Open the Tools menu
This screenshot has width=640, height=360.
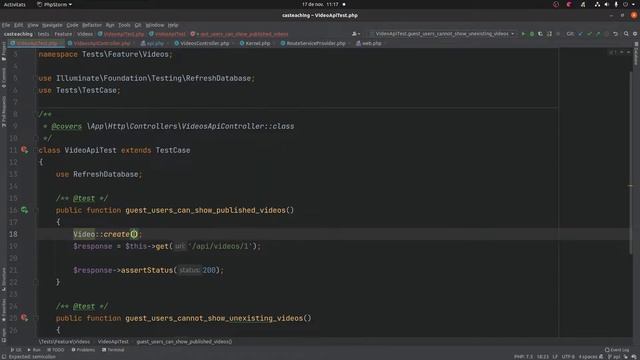124,25
